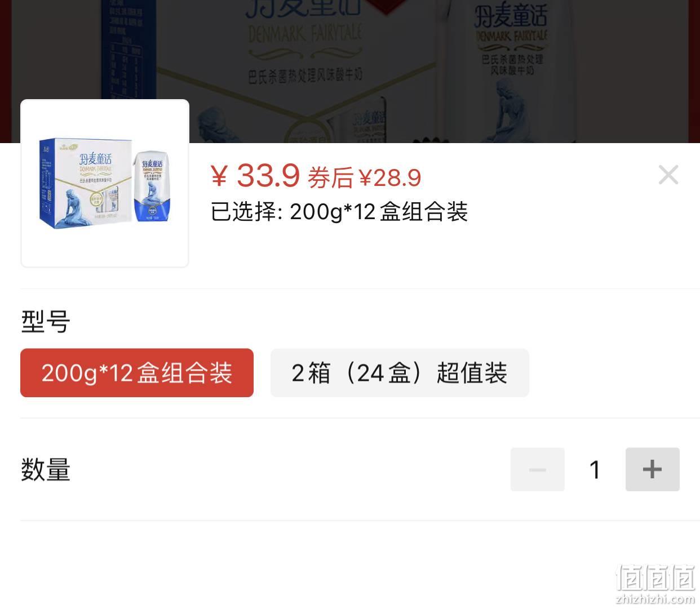
Task: Choose the 2箱（24盒）超值装 option
Action: click(400, 373)
